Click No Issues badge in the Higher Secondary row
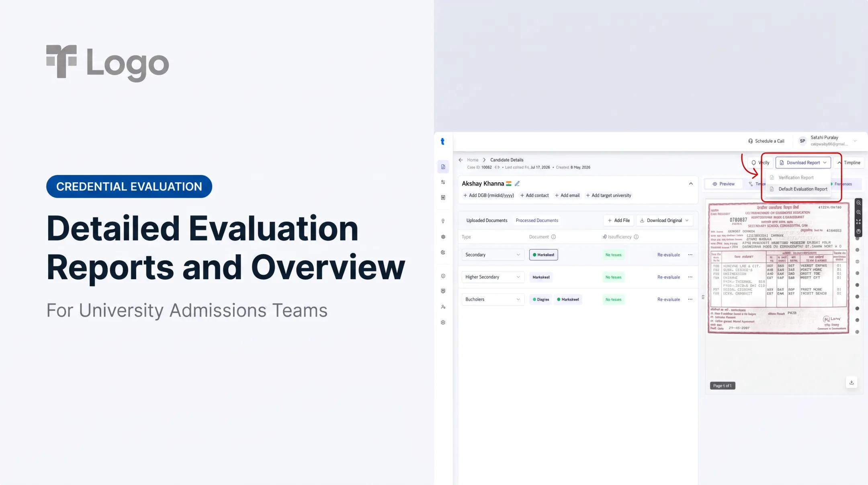The height and width of the screenshot is (485, 868). coord(613,277)
